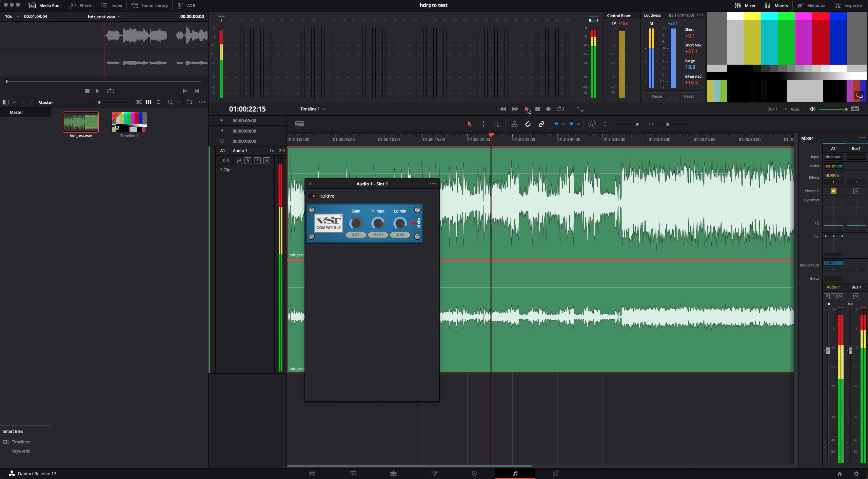
Task: Disable the HDRPro plugin power toggle
Action: (x=312, y=196)
